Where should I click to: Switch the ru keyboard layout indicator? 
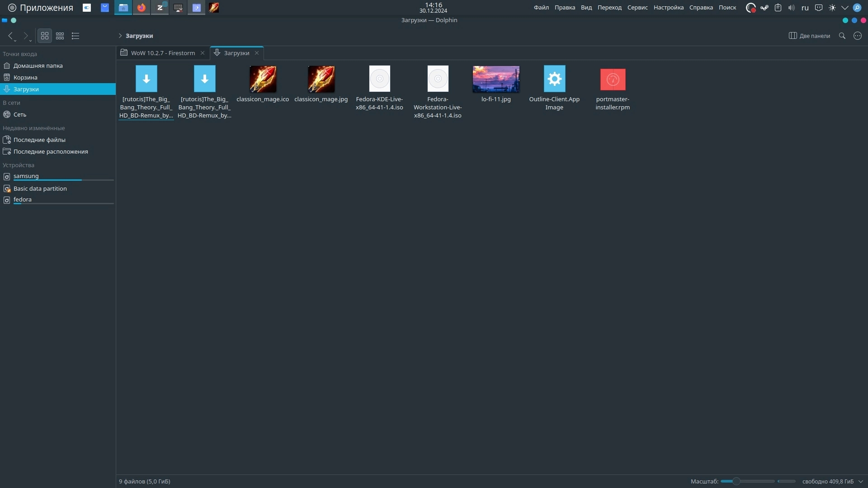tap(805, 8)
